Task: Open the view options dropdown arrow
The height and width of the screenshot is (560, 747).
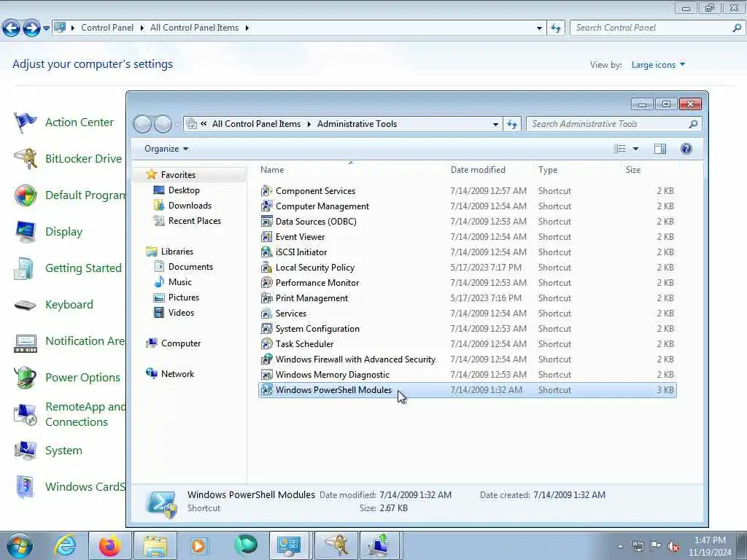Action: 635,149
